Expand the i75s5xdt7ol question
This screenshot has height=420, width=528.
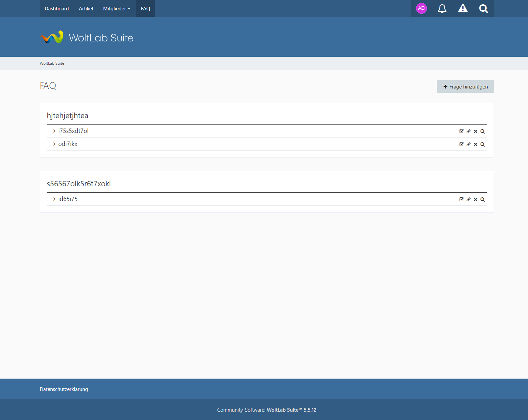tap(73, 131)
